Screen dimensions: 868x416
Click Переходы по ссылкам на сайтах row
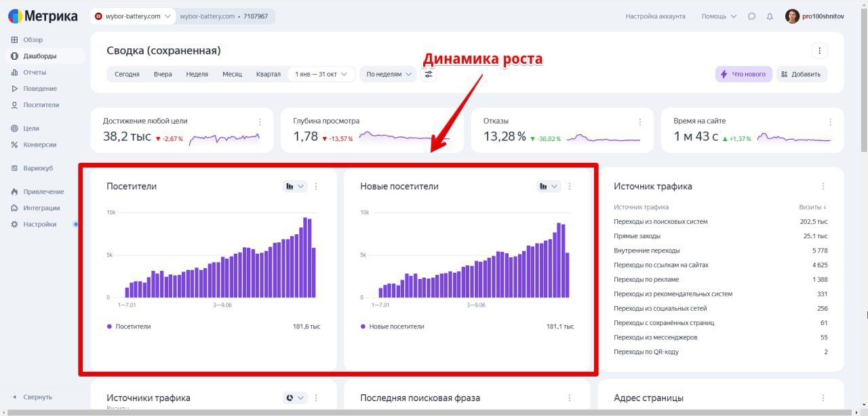[x=720, y=265]
